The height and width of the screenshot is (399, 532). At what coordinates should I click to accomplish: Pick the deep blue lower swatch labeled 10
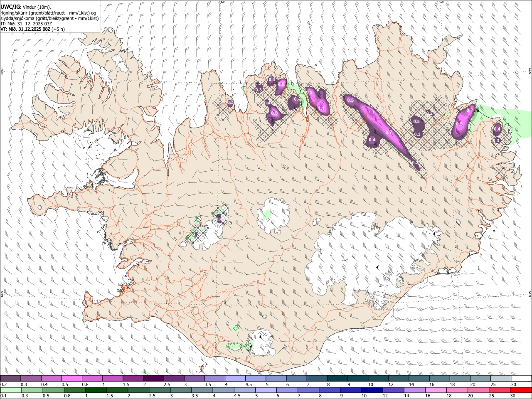(x=372, y=390)
